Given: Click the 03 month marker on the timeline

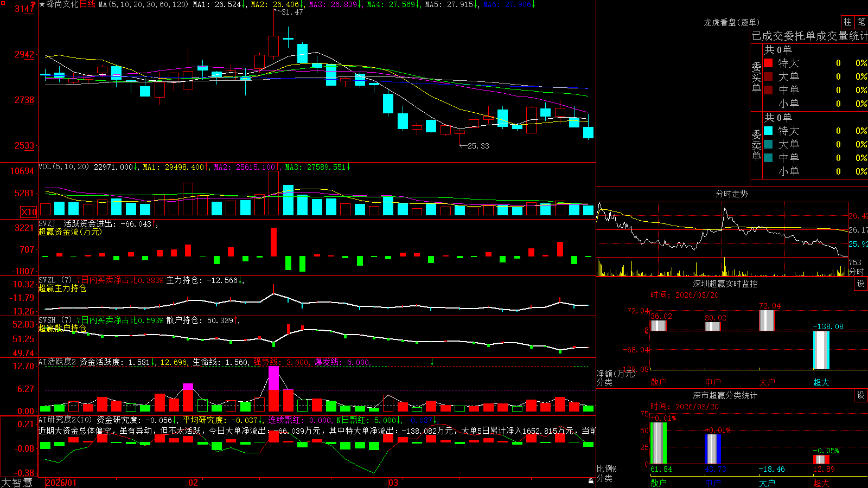Looking at the screenshot, I should (x=393, y=483).
